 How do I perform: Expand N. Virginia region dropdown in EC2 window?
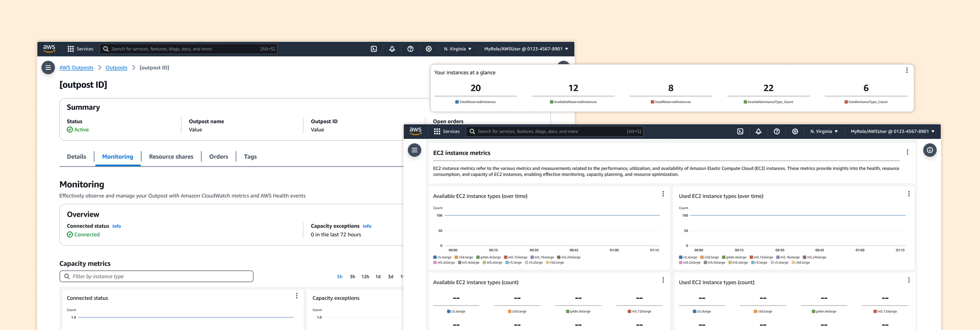click(824, 131)
